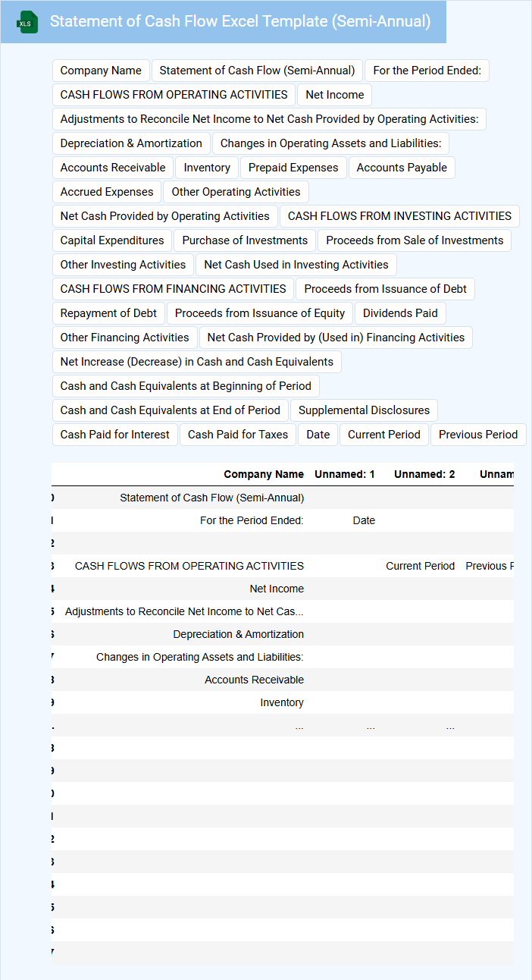Click the Dividends Paid tag
The image size is (532, 980).
point(400,313)
